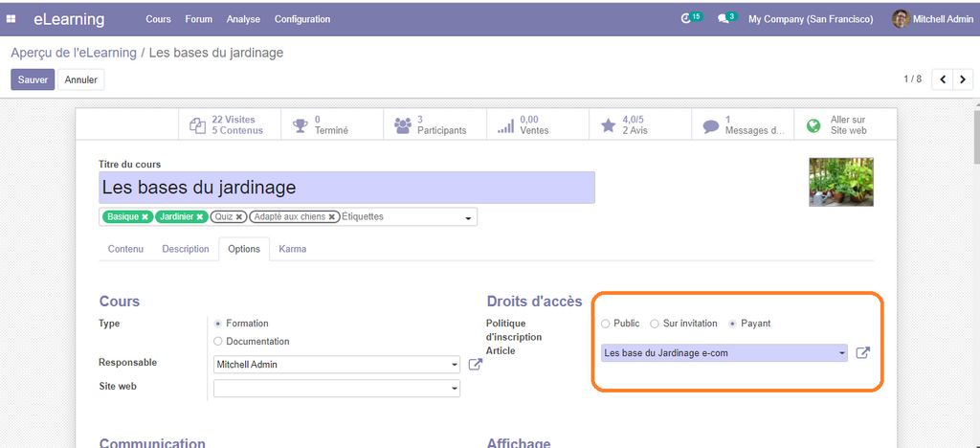Expand the Site web dropdown

tap(455, 389)
